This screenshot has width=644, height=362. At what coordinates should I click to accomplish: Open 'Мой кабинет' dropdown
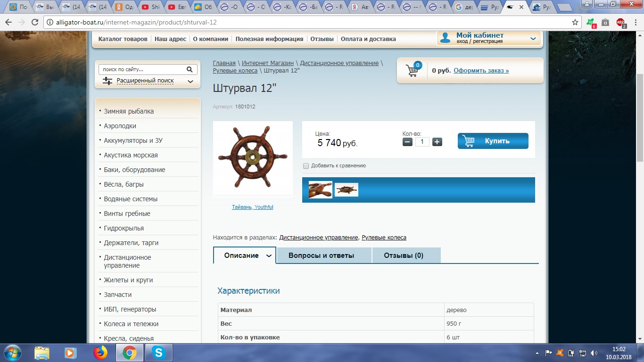(x=533, y=39)
